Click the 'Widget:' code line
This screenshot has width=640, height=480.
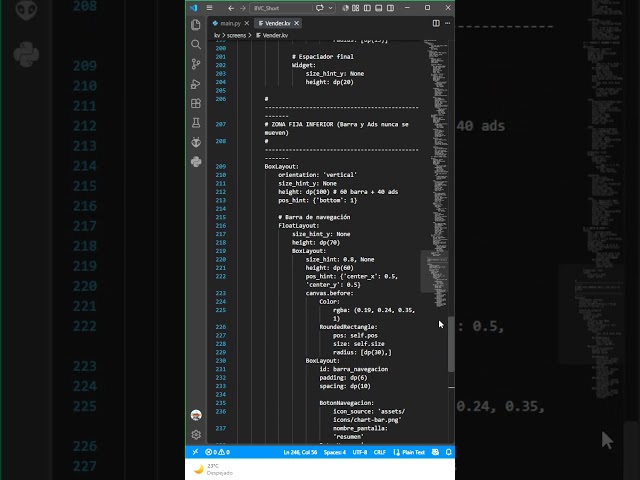pos(304,65)
